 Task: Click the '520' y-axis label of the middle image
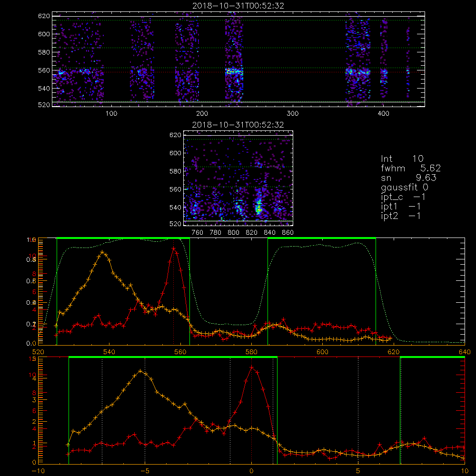click(176, 224)
